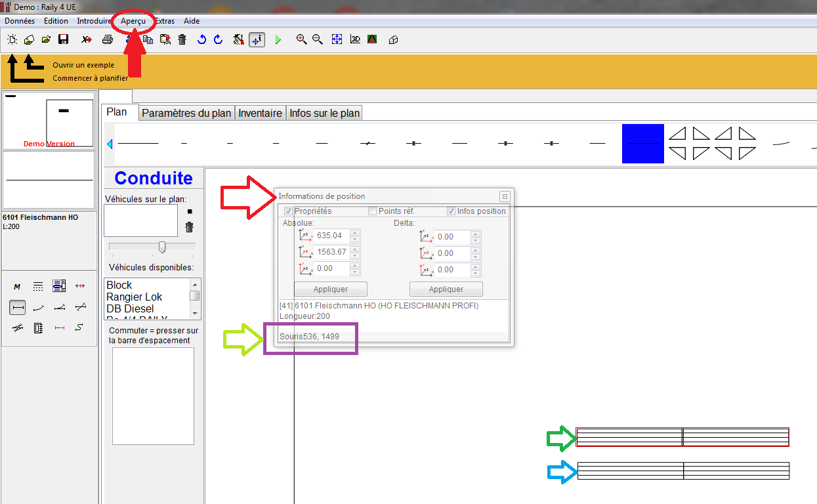Click Appliquer under the Absolue column
The image size is (817, 504).
331,289
